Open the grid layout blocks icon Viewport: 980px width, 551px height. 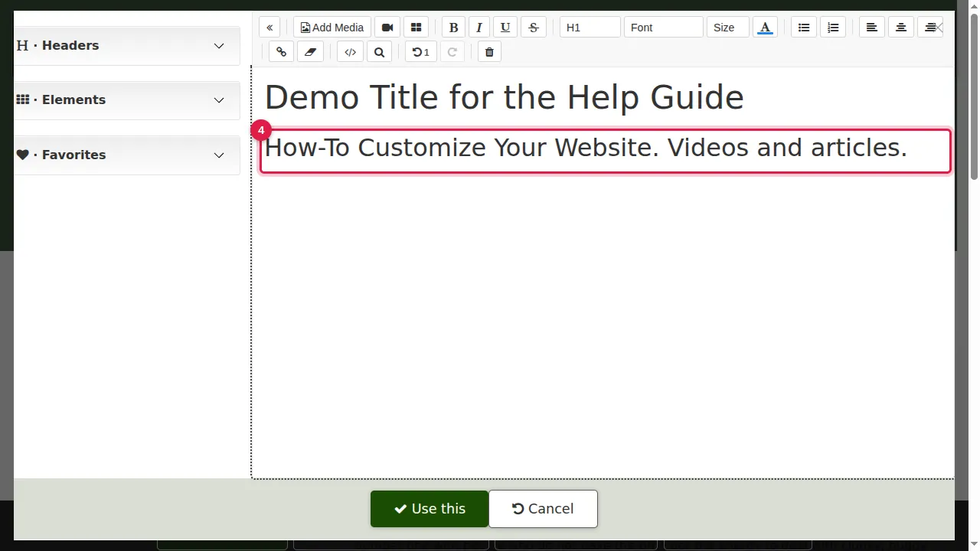click(416, 28)
